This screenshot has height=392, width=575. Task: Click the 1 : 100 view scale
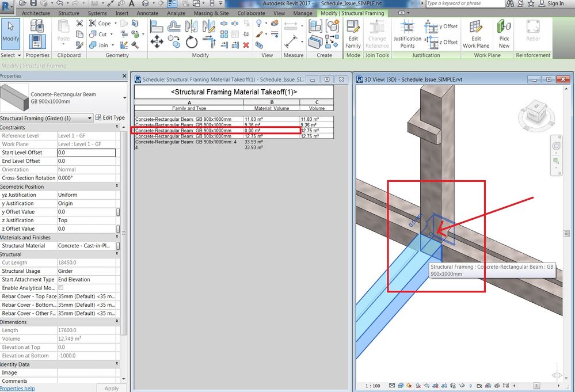coord(372,386)
